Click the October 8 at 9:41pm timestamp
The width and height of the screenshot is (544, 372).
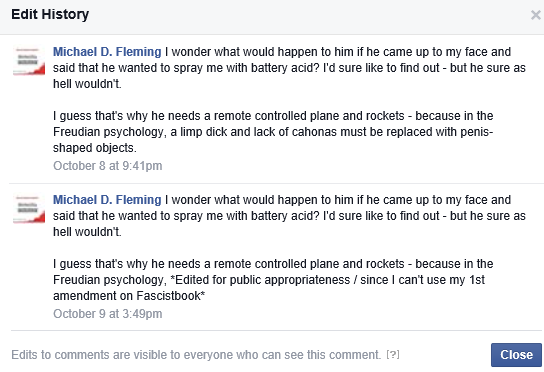(x=108, y=166)
